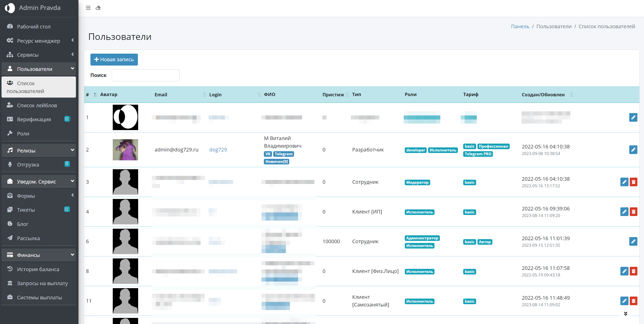This screenshot has height=324, width=644.
Task: Collapse Пользователи sidebar section
Action: coord(39,69)
